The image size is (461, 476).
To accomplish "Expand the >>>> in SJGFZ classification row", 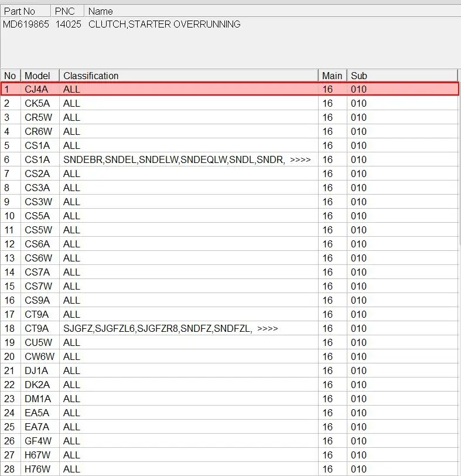I will click(268, 328).
